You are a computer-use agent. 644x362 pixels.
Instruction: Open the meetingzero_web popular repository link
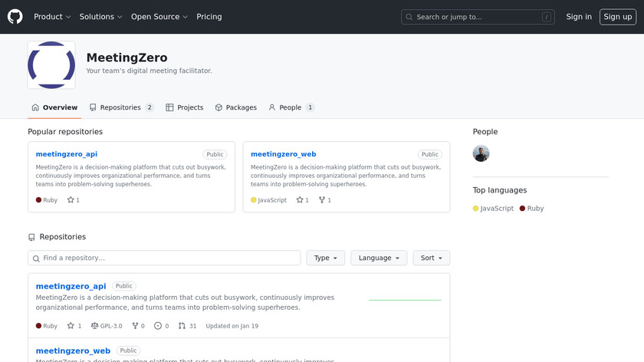click(283, 154)
